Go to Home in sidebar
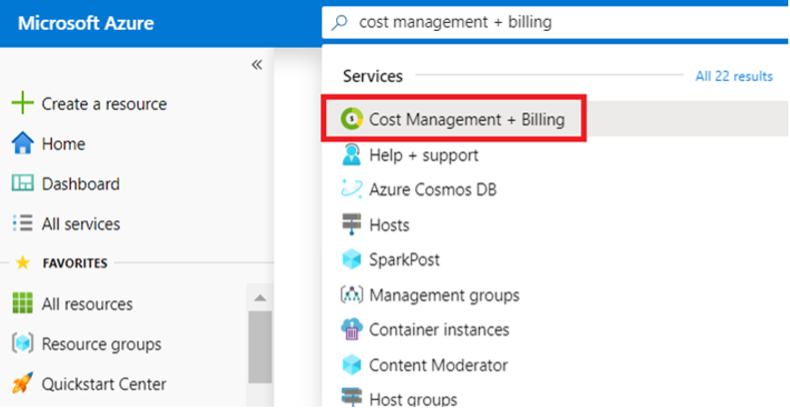Screen dimensions: 790x408 coord(63,144)
